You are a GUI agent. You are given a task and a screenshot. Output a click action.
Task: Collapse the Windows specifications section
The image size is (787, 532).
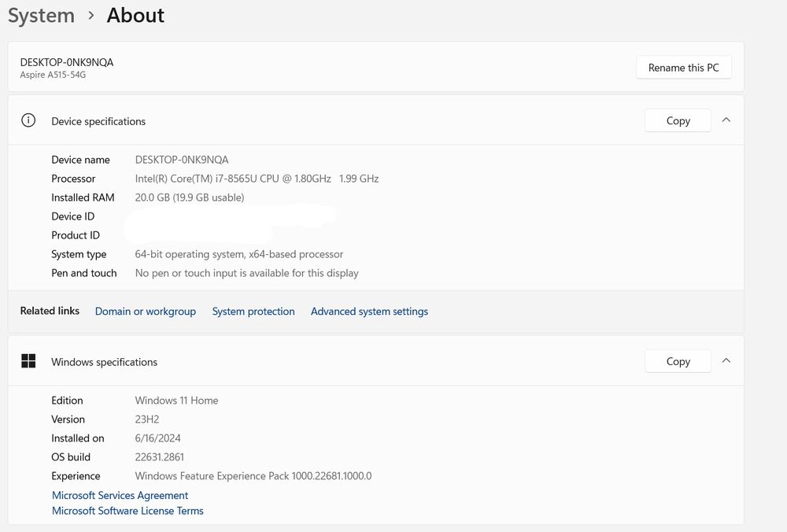[726, 361]
